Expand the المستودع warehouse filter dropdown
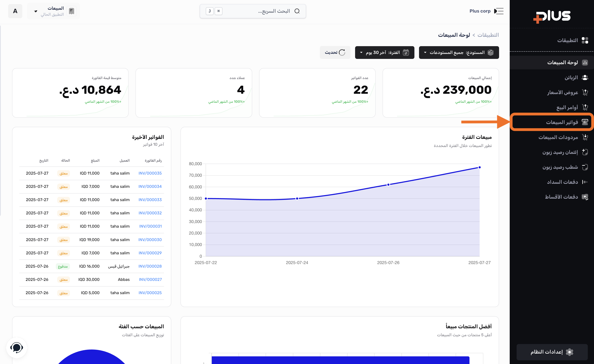This screenshot has width=594, height=364. pyautogui.click(x=459, y=53)
